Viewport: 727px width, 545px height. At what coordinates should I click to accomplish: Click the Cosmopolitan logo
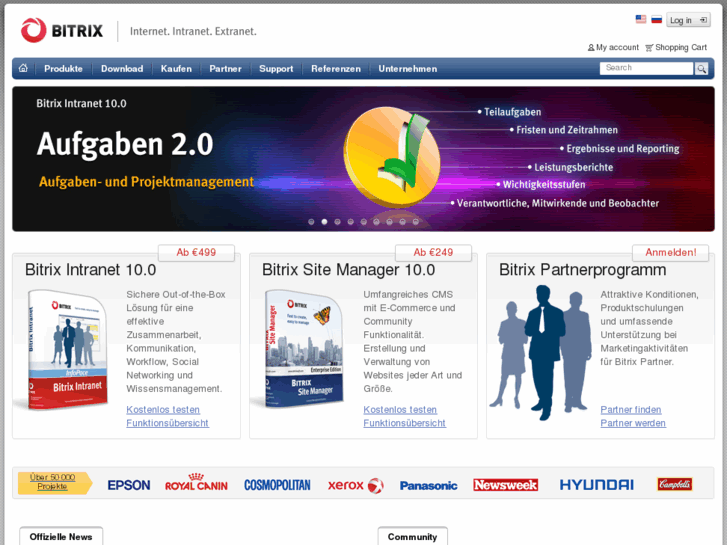click(x=277, y=485)
